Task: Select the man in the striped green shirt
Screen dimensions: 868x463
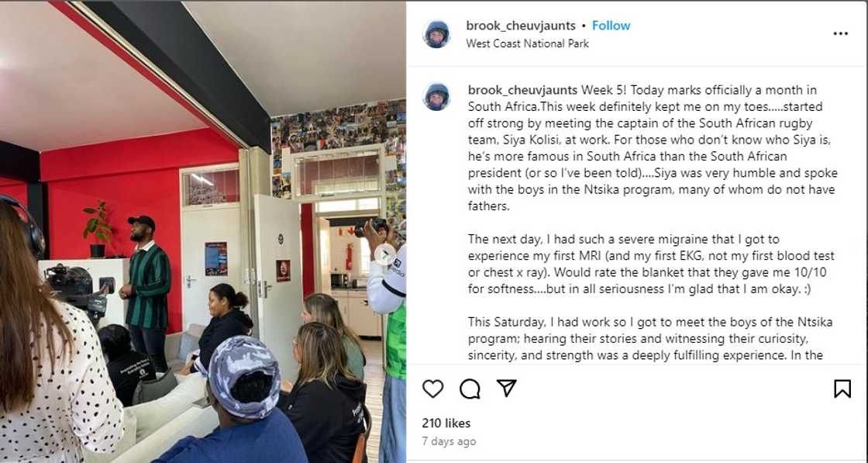Action: point(146,292)
